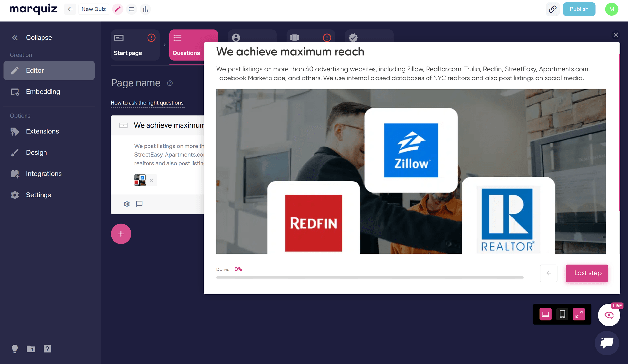Open the question comment icon
The height and width of the screenshot is (364, 628).
[139, 204]
